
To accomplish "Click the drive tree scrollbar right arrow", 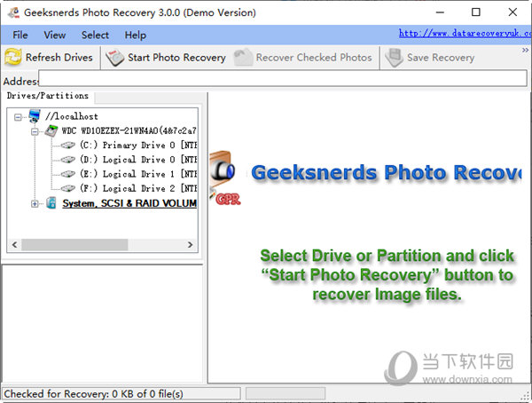I will (190, 245).
